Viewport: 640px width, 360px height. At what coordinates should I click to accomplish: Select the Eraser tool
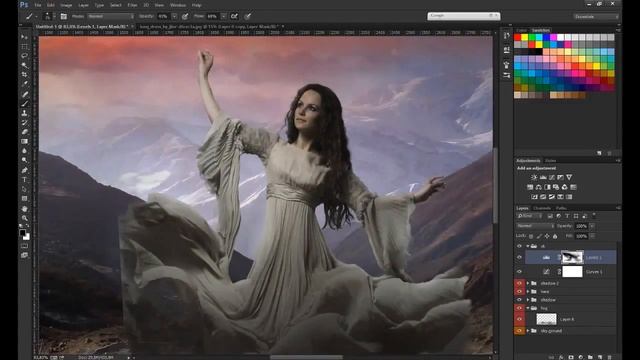coord(24,132)
